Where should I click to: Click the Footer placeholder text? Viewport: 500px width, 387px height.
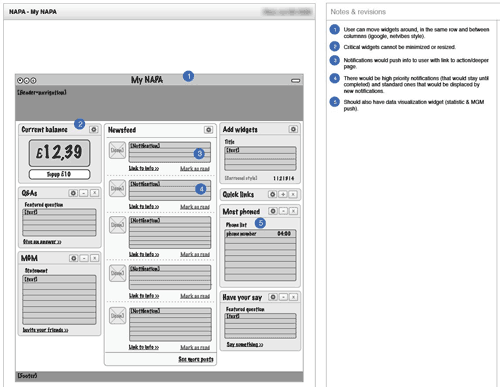(x=27, y=376)
